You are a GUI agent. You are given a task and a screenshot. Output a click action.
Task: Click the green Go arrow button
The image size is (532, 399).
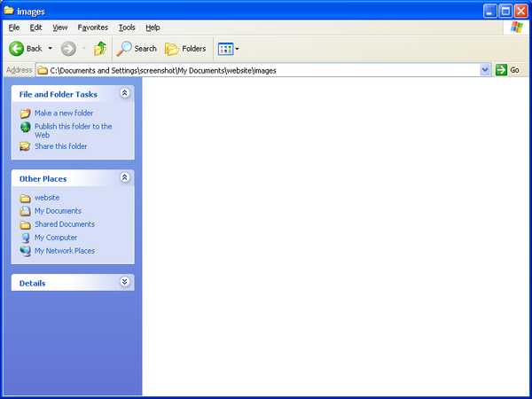click(x=501, y=70)
